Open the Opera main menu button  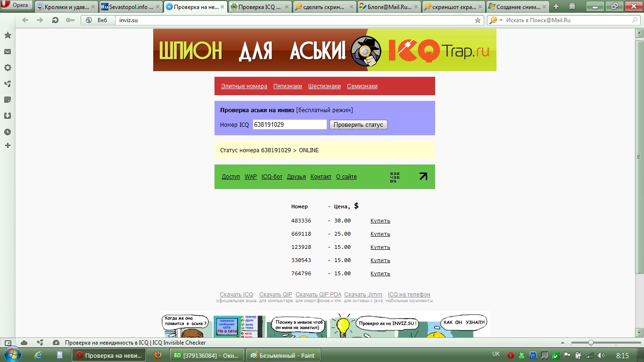coord(17,6)
